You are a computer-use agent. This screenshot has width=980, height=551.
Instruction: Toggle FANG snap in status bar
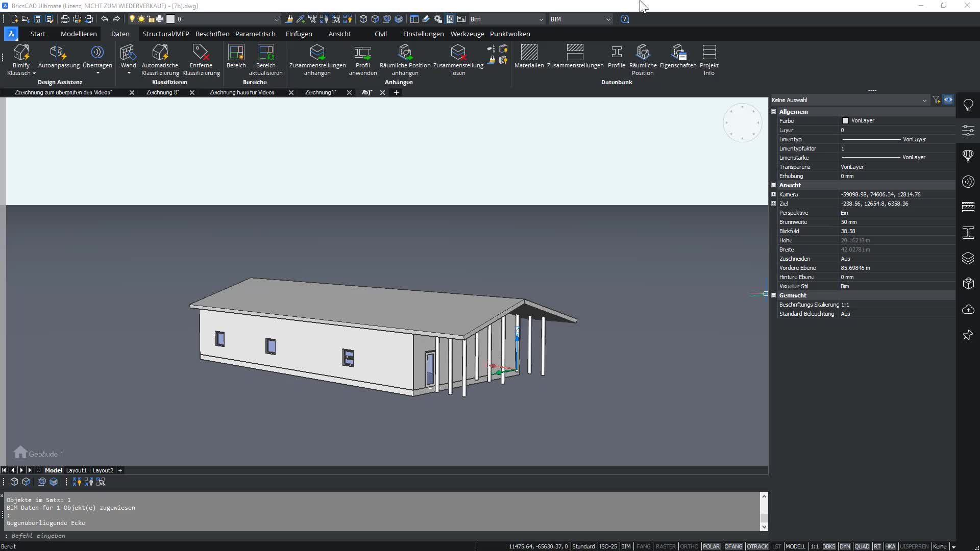[643, 546]
